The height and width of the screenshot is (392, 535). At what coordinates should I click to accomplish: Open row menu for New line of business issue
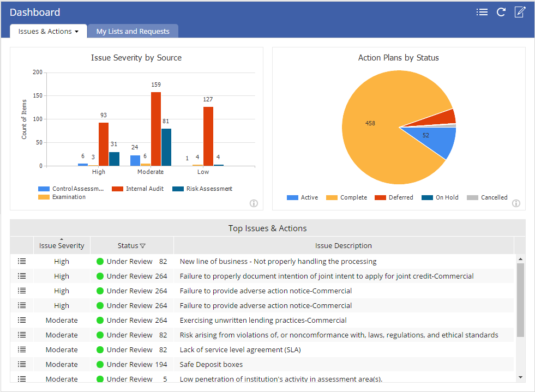click(22, 261)
